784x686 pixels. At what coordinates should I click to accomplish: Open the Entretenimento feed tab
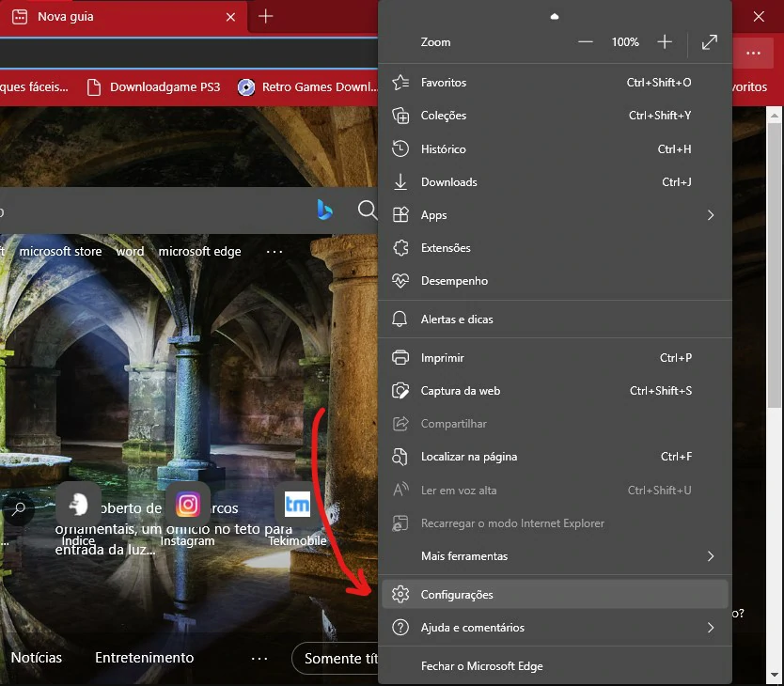[x=145, y=658]
